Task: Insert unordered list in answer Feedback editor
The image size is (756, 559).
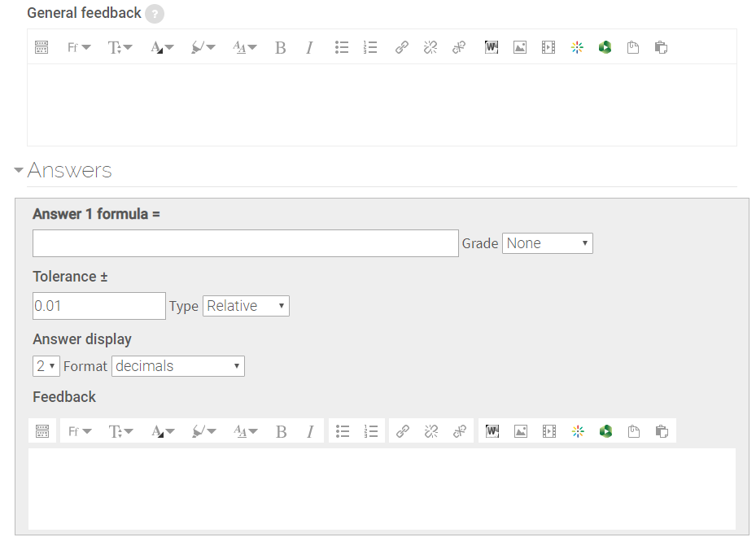Action: (x=343, y=431)
